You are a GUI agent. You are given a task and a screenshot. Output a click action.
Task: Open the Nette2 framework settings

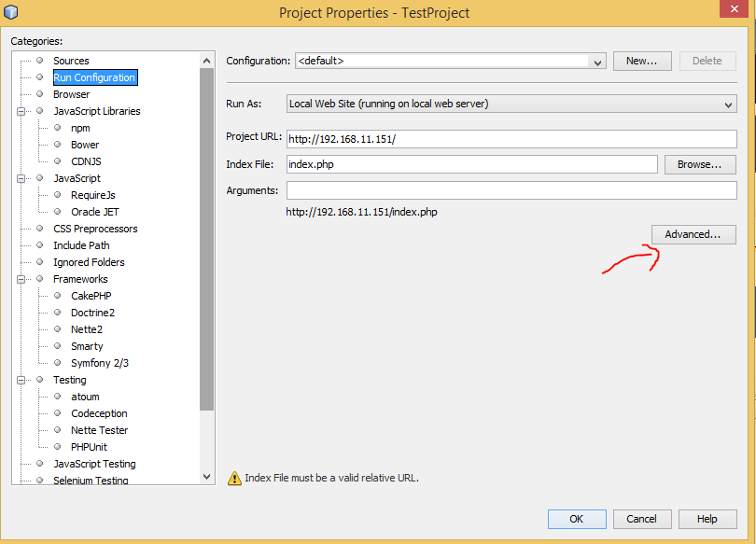coord(86,329)
